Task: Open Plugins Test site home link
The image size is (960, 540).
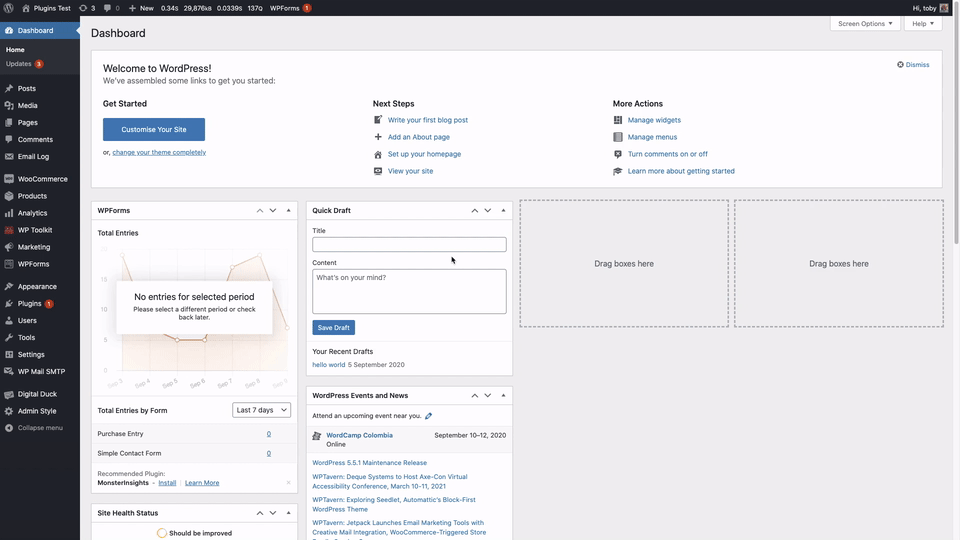Action: pos(47,8)
